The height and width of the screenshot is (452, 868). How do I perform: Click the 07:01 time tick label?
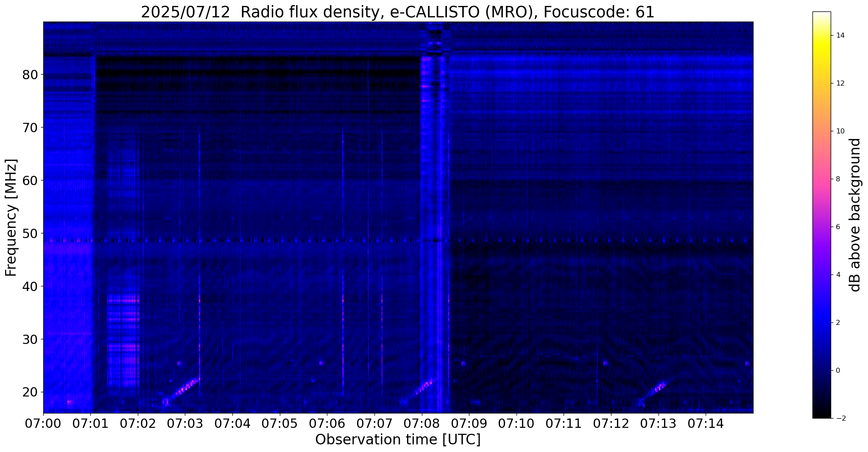coord(91,424)
